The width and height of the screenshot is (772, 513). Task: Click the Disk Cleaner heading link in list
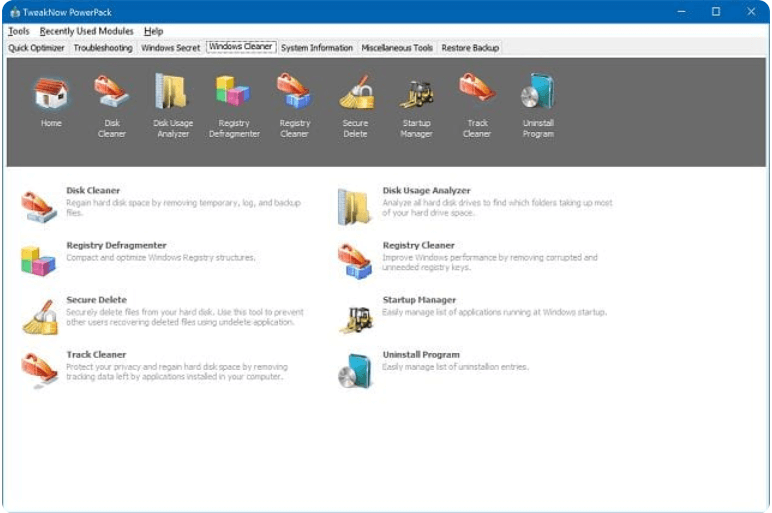point(93,190)
